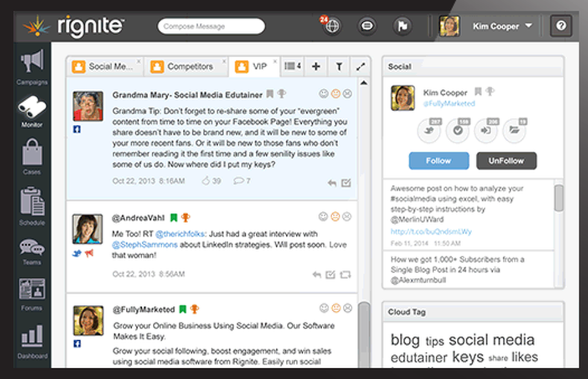Open help question mark button
This screenshot has height=379, width=588.
click(561, 26)
